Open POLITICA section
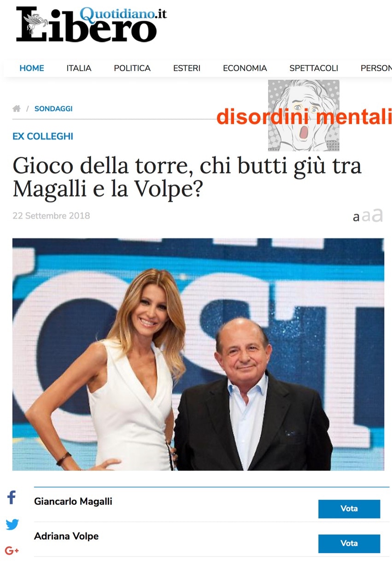392x568 pixels. coord(132,68)
